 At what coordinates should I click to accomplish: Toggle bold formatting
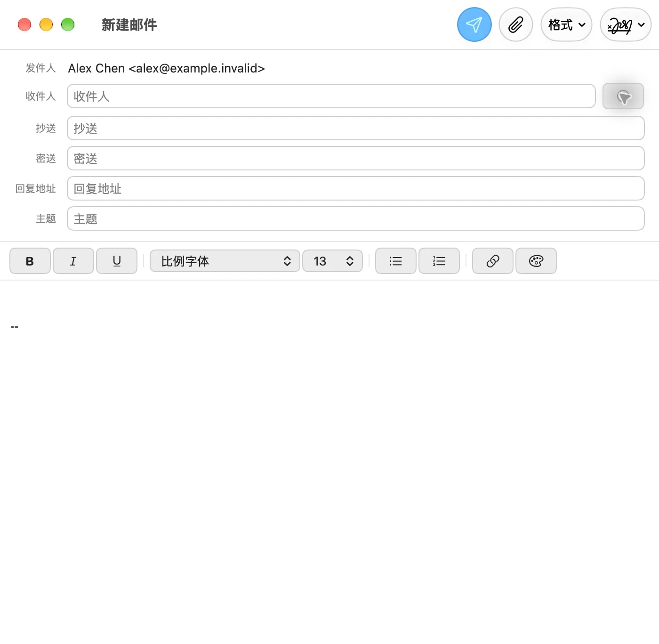pyautogui.click(x=30, y=261)
